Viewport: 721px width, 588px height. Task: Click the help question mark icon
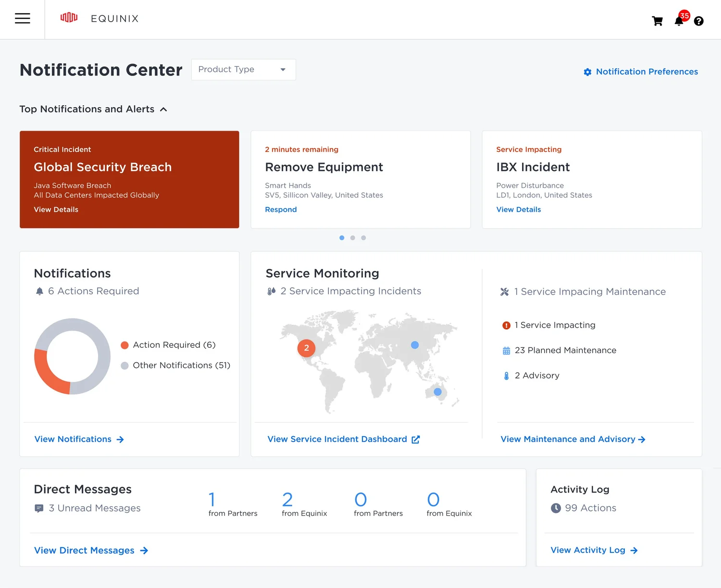pos(698,21)
